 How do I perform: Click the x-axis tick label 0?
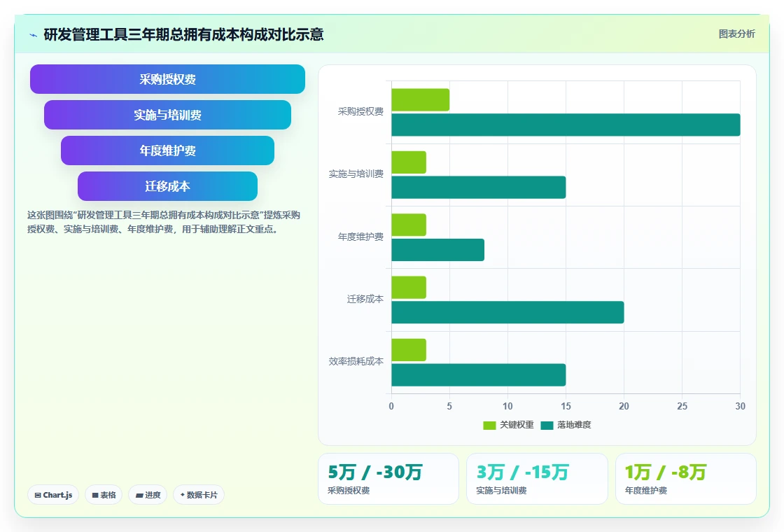click(x=391, y=407)
